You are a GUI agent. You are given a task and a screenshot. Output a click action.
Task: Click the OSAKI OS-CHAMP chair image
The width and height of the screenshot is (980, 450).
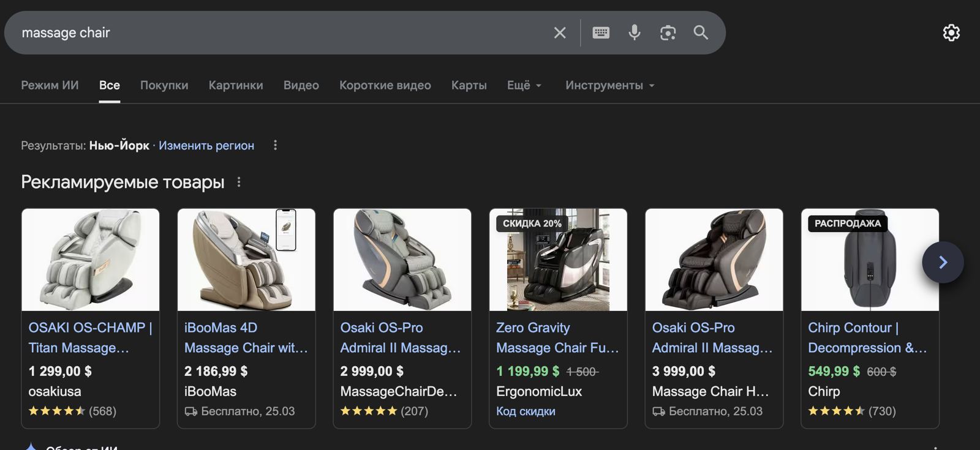pyautogui.click(x=91, y=260)
